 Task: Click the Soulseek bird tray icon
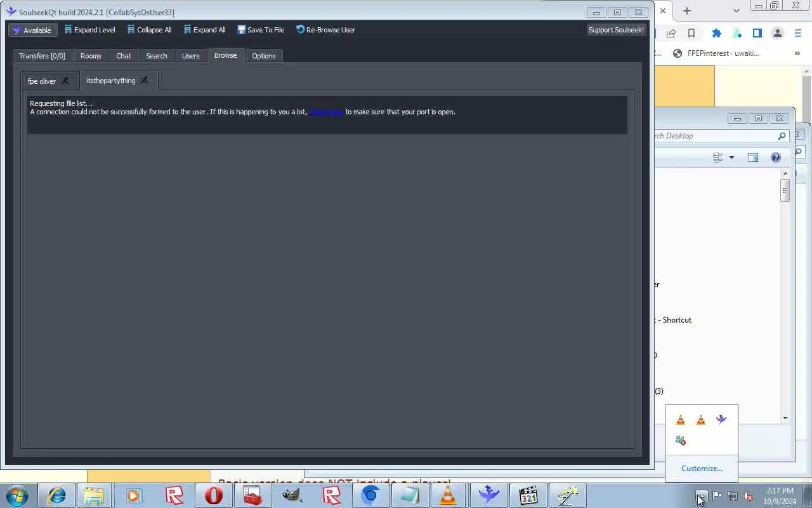pos(721,420)
